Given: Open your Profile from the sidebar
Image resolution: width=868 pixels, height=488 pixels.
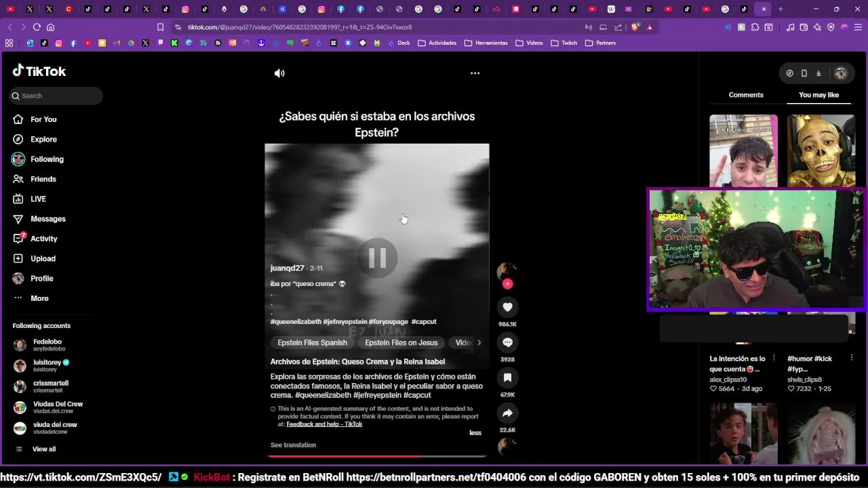Looking at the screenshot, I should [41, 279].
